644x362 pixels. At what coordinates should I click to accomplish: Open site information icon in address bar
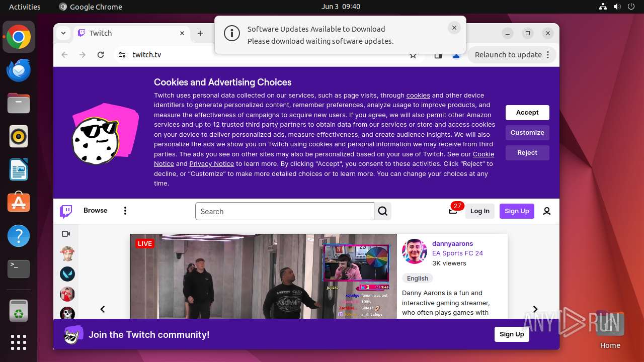click(x=122, y=55)
